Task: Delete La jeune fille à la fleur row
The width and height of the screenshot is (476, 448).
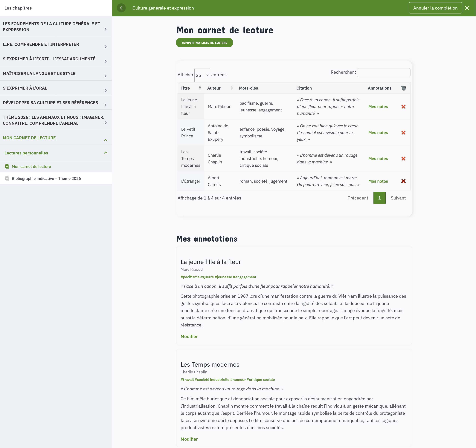Action: coord(403,107)
